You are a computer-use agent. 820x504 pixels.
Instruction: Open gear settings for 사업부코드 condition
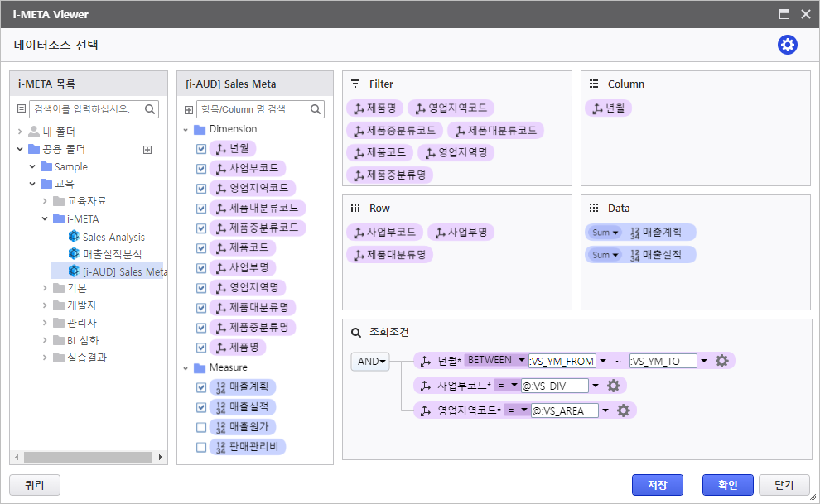pyautogui.click(x=613, y=386)
